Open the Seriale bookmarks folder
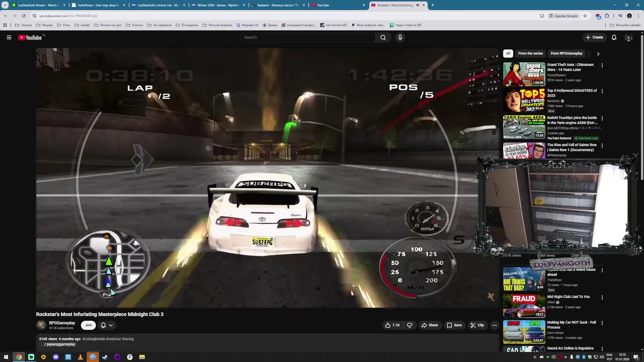644x362 pixels. pyautogui.click(x=82, y=25)
